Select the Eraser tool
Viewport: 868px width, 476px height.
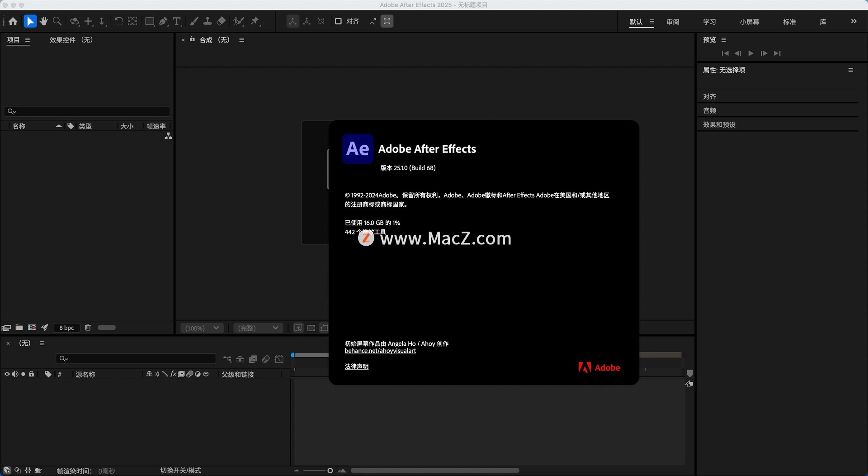pos(221,21)
